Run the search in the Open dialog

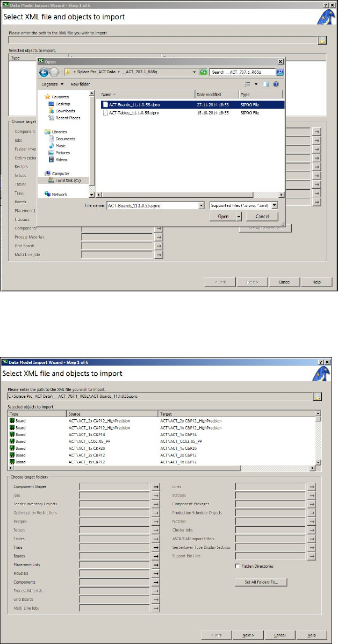pyautogui.click(x=279, y=72)
